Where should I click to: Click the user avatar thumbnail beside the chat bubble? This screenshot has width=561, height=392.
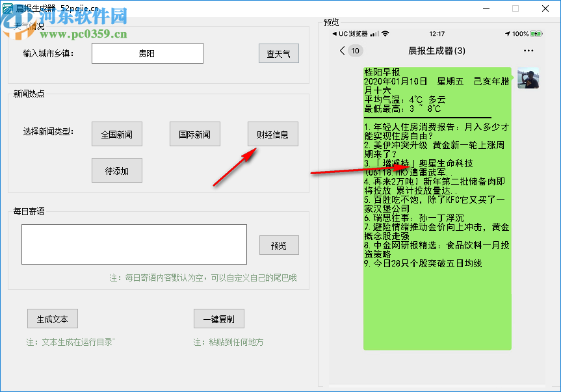(x=528, y=77)
